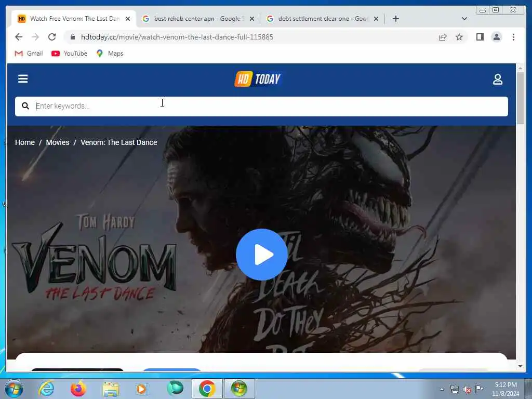Click the address bar URL
The image size is (532, 399).
point(177,37)
